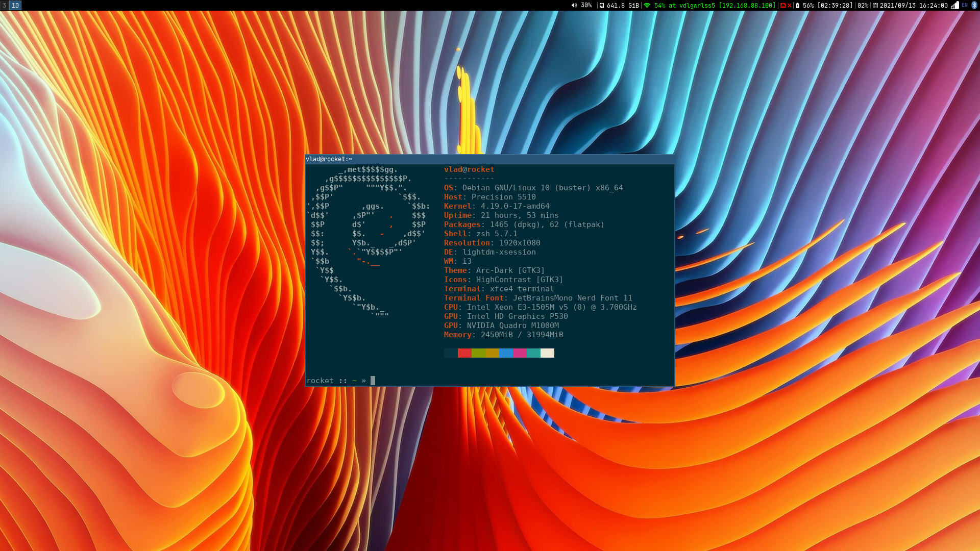Switch to workspace 3

tap(4, 6)
